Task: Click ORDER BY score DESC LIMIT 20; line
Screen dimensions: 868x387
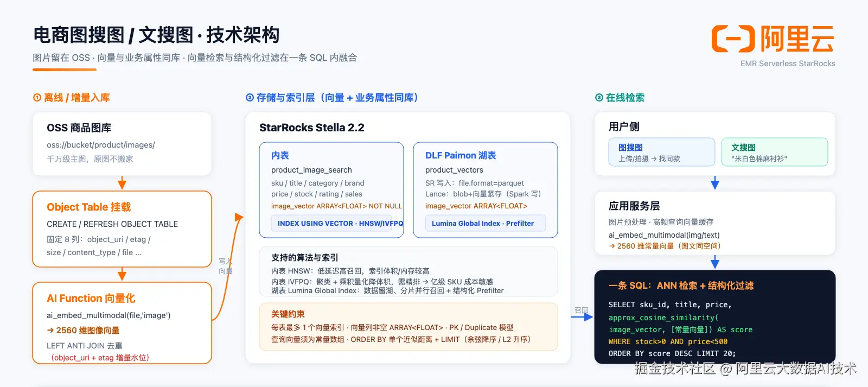Action: [x=672, y=353]
